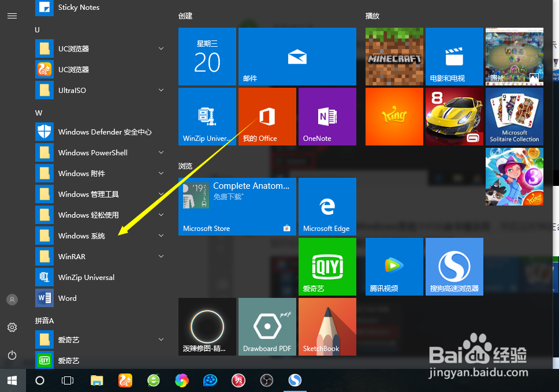The width and height of the screenshot is (559, 392).
Task: Open Task View in taskbar
Action: point(68,380)
